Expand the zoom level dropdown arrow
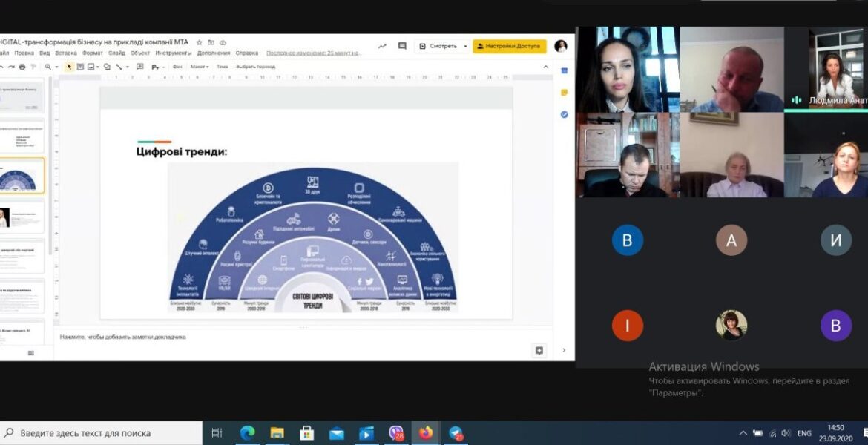The height and width of the screenshot is (445, 868). click(x=56, y=67)
